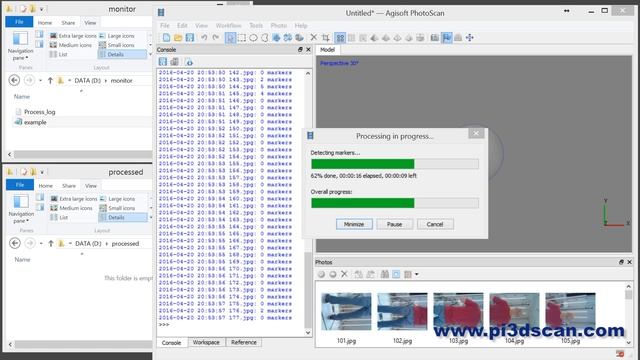This screenshot has height=360, width=640.
Task: Toggle the Show Cameras icon
Action: pyautogui.click(x=435, y=38)
